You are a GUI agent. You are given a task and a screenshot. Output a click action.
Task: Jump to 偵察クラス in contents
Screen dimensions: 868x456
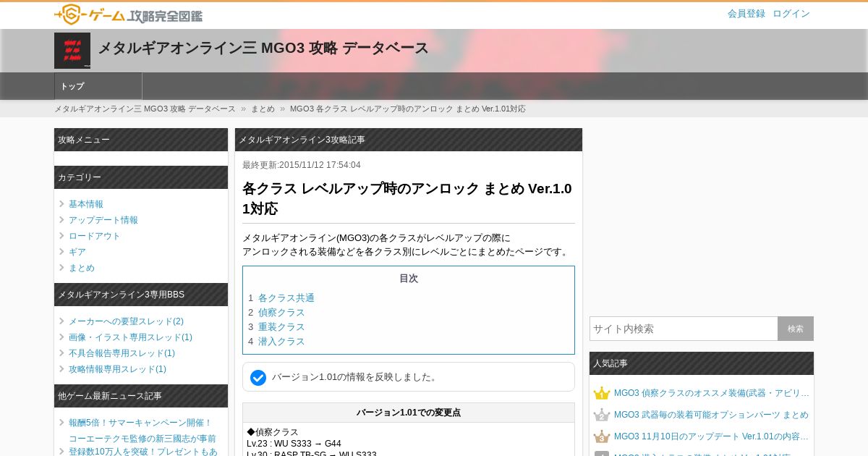tap(281, 313)
